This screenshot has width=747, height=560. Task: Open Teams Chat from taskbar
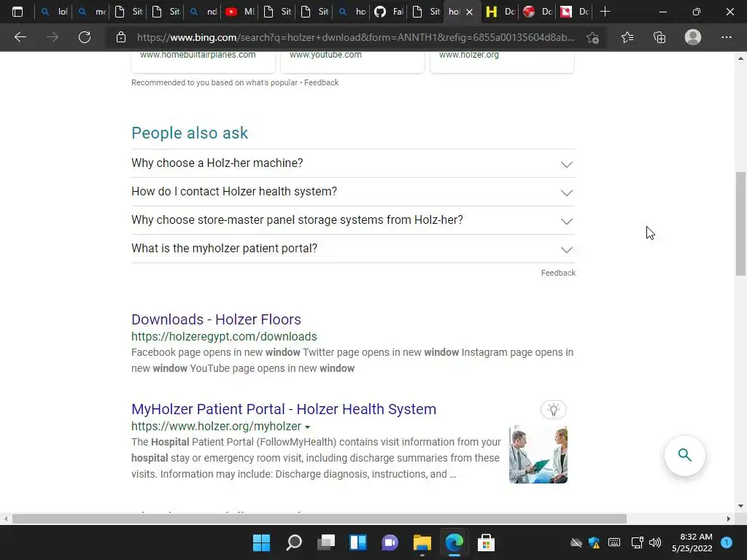tap(390, 542)
